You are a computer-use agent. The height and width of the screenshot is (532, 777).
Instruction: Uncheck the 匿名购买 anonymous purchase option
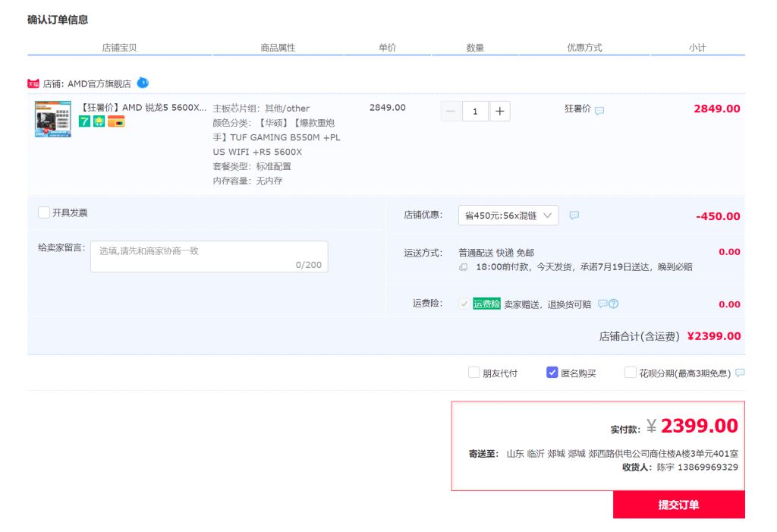click(x=552, y=372)
